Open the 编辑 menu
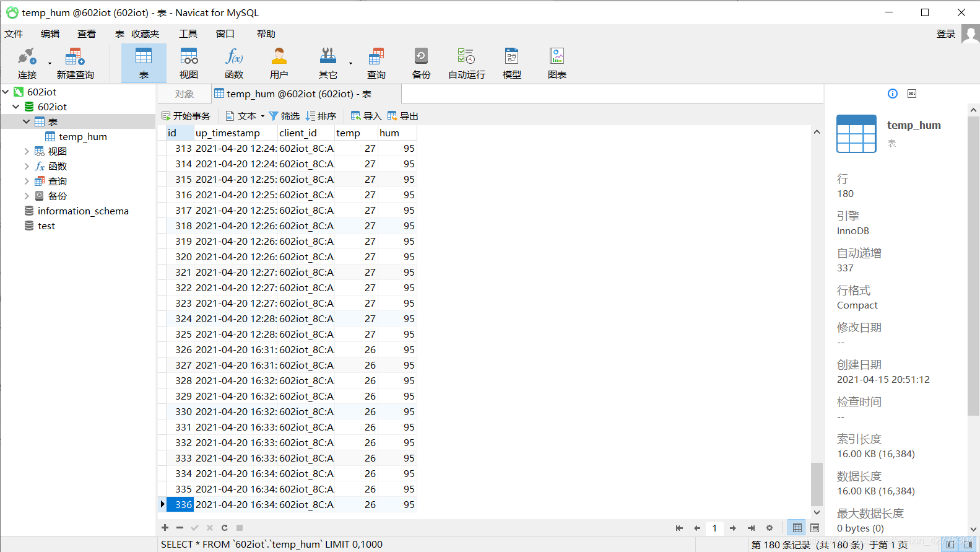 [x=50, y=33]
